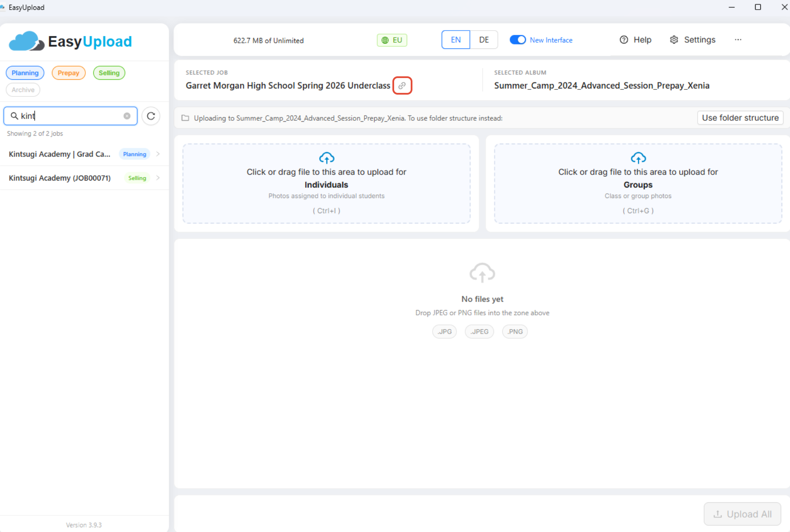Click the Help question mark icon
Screen dimensions: 790x532
click(624, 40)
